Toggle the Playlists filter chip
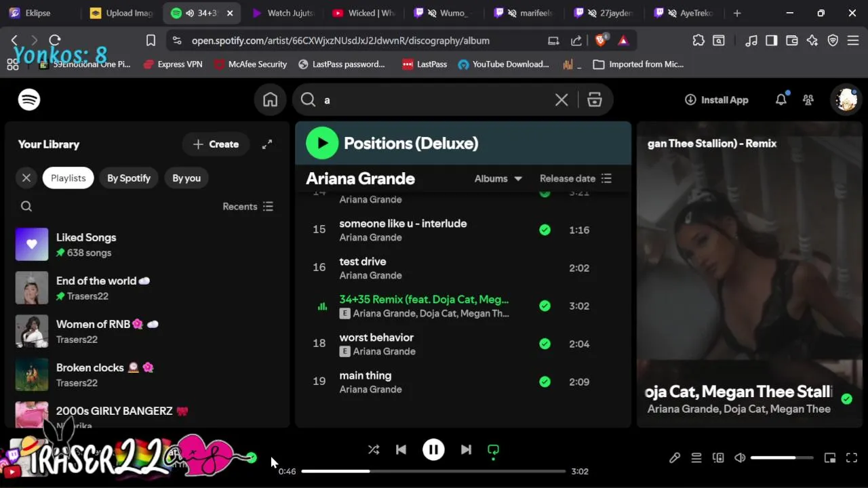 (x=68, y=178)
